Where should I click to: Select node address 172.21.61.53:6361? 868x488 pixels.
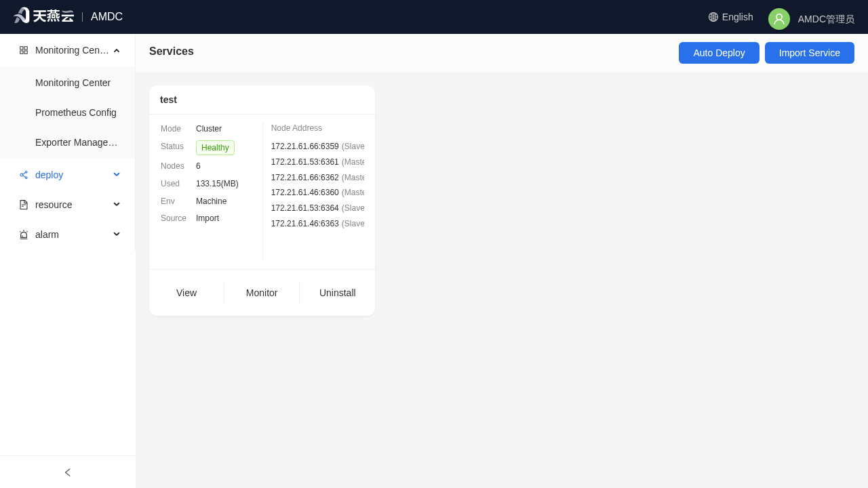305,162
